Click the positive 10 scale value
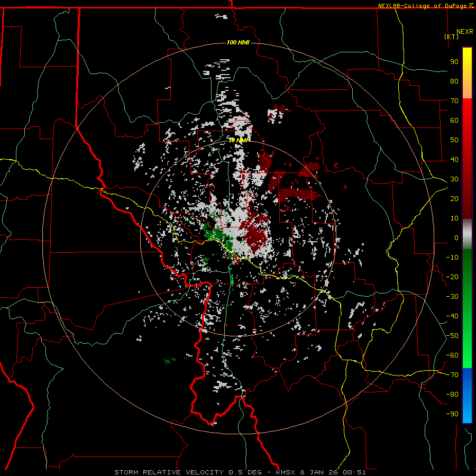 point(454,218)
